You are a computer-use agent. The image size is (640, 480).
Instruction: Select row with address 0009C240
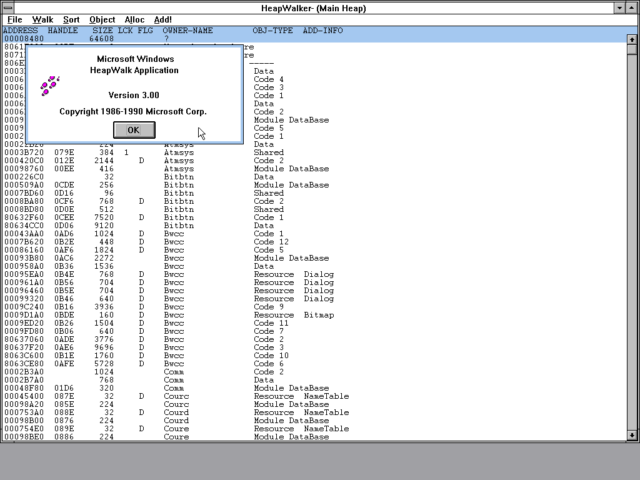point(314,307)
